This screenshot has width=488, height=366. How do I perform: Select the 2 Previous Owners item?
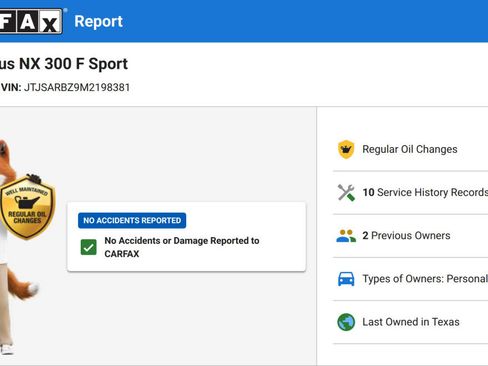(410, 236)
